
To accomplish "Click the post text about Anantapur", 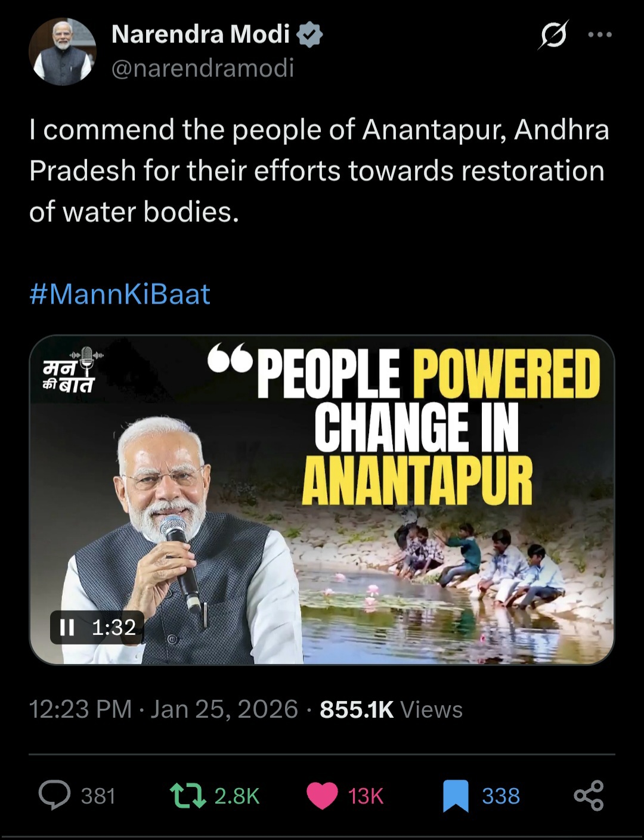I will pos(319,171).
